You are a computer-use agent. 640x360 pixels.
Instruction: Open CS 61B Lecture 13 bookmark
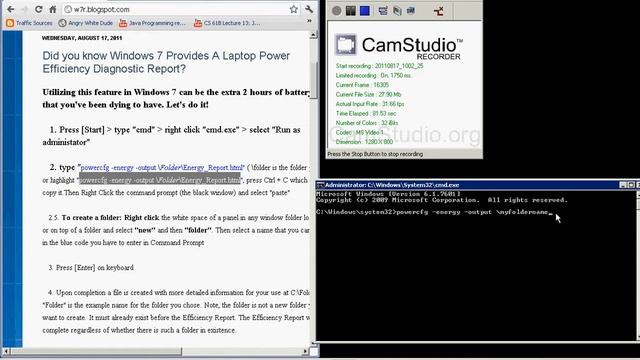click(x=227, y=23)
